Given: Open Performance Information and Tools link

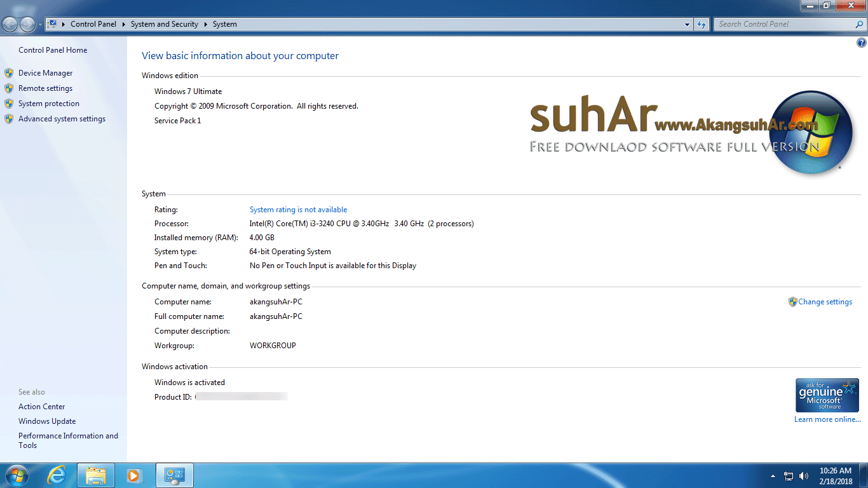Looking at the screenshot, I should click(68, 440).
